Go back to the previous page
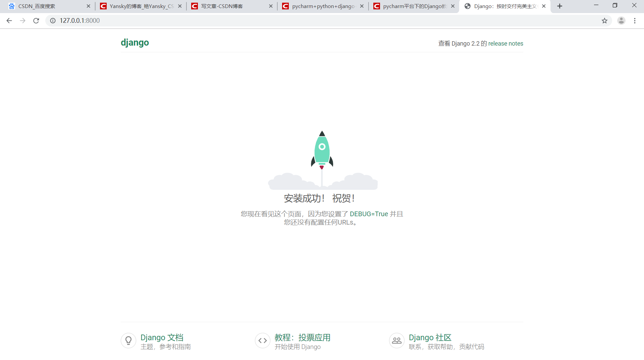 [9, 21]
